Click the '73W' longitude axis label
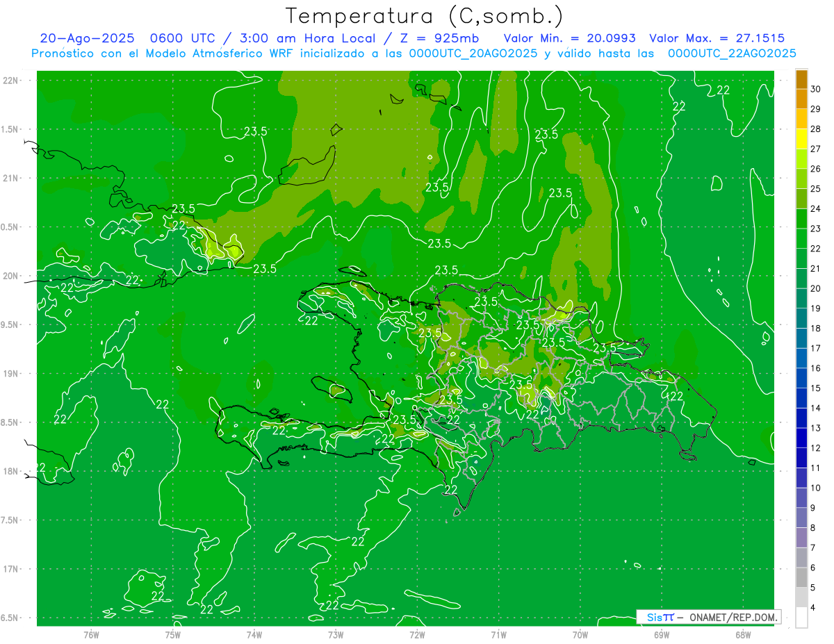This screenshot has width=834, height=644. point(336,634)
